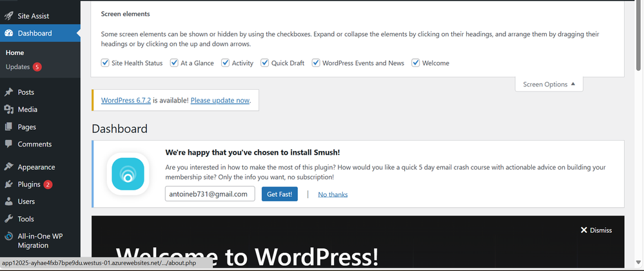Click the Appearance paintbrush icon
This screenshot has width=644, height=271.
click(8, 167)
